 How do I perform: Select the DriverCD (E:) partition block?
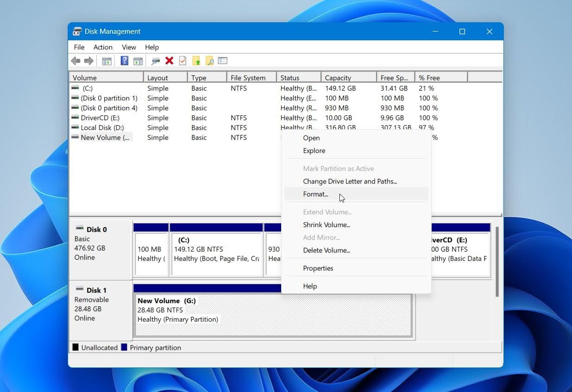(x=460, y=250)
